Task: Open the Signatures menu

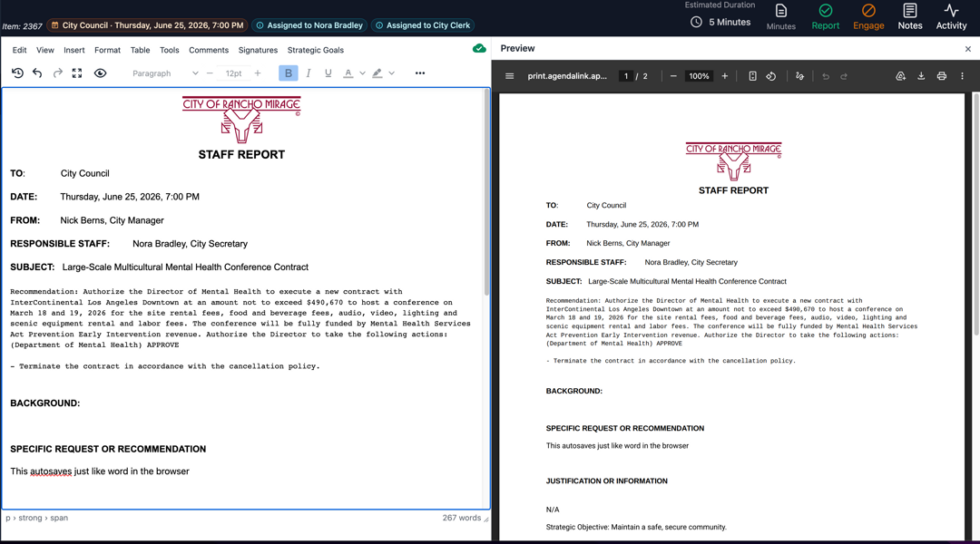Action: coord(258,50)
